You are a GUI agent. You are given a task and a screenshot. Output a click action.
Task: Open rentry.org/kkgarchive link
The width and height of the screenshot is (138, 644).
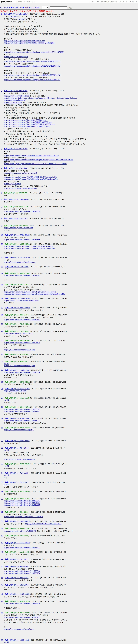coord(16,57)
